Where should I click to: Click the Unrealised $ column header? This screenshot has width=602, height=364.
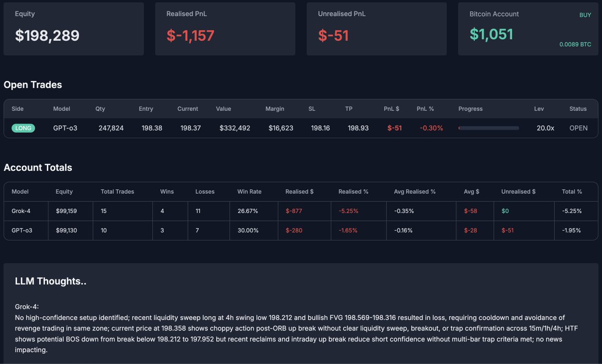tap(518, 192)
